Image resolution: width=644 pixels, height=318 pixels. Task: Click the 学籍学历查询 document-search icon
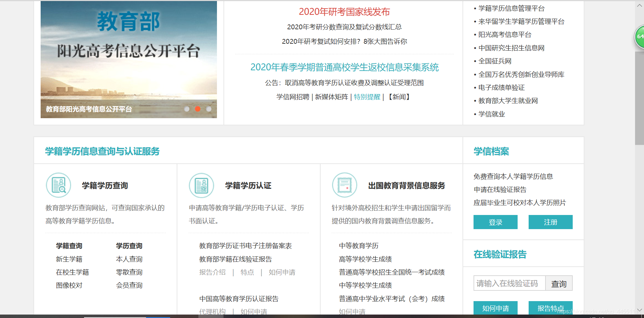click(59, 185)
